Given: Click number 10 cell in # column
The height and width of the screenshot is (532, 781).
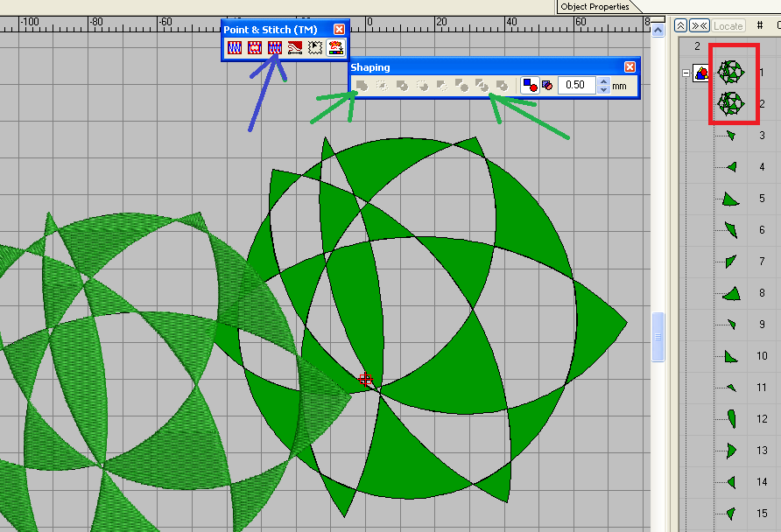Looking at the screenshot, I should [x=762, y=356].
